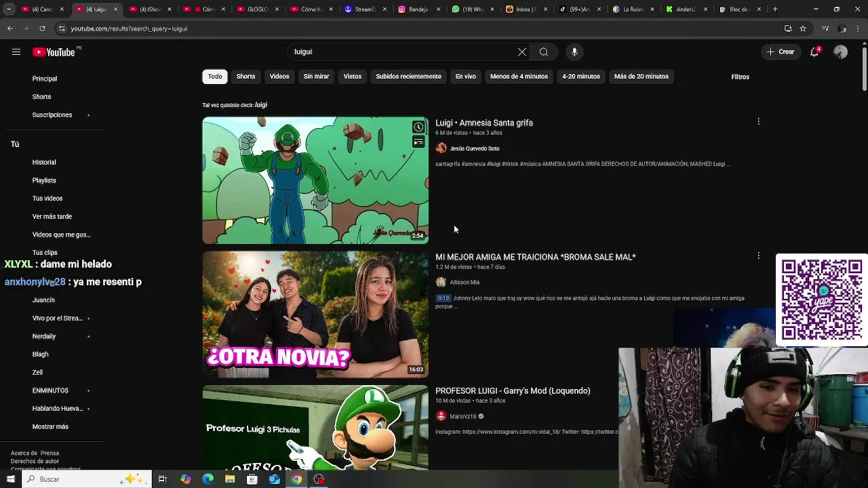Open title PROFESOR LUIGI - Garry's Mod
Image resolution: width=868 pixels, height=488 pixels.
(513, 390)
